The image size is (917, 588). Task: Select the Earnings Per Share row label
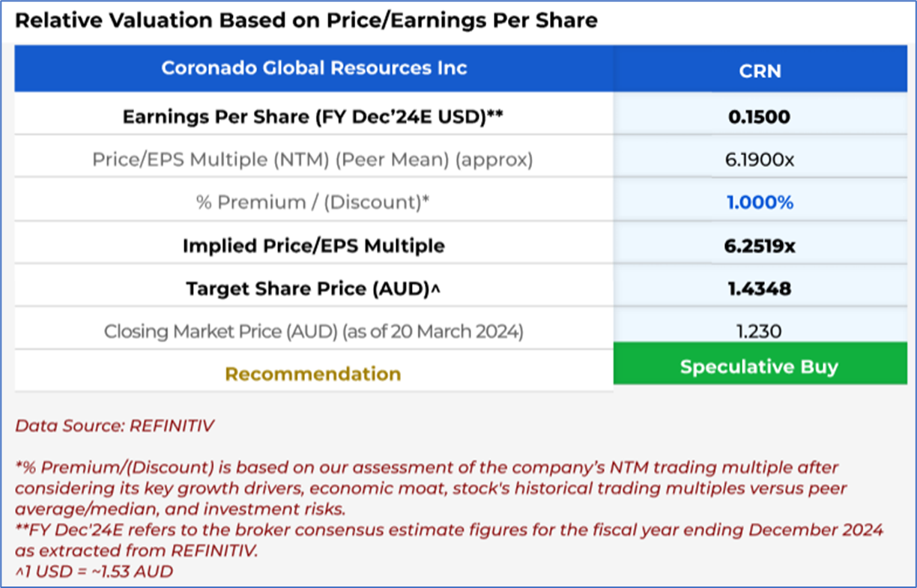pos(312,117)
